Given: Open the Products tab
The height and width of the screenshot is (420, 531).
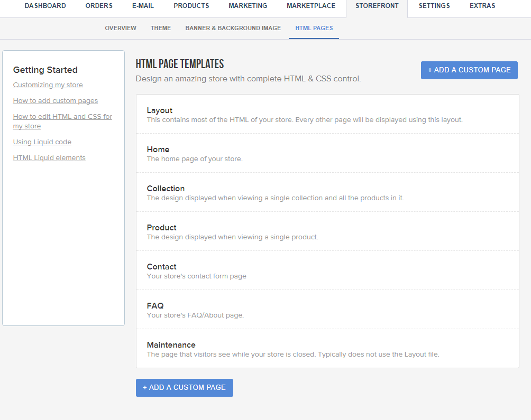Looking at the screenshot, I should pos(191,6).
